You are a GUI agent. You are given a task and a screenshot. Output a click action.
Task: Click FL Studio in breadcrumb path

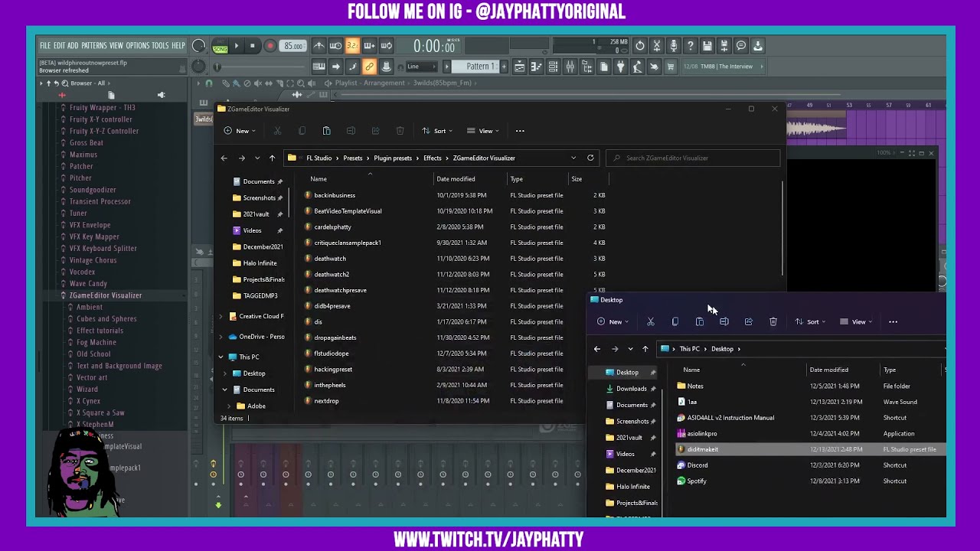319,158
